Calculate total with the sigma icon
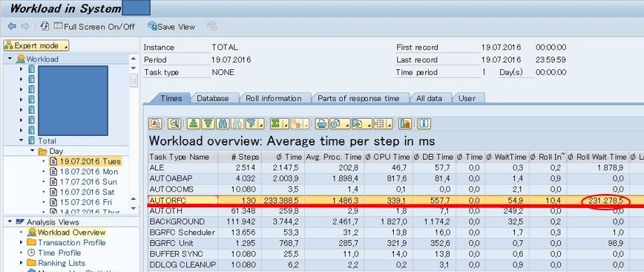 tap(276, 123)
